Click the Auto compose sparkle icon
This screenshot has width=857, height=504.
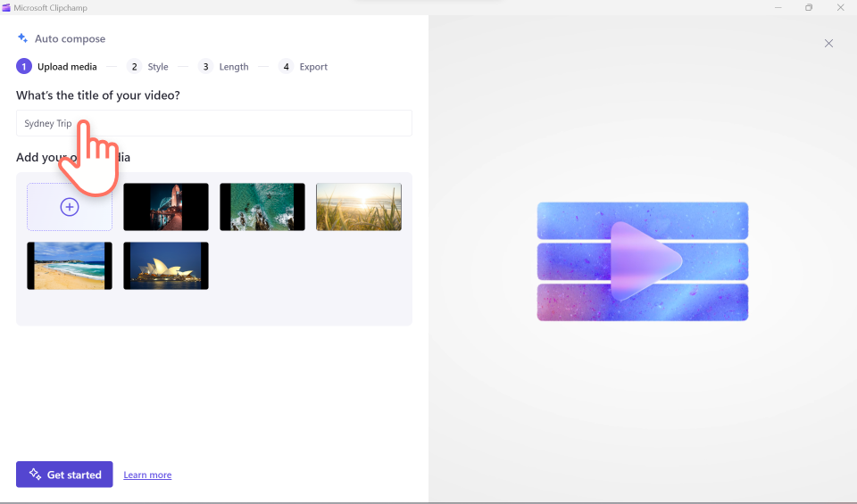coord(23,38)
